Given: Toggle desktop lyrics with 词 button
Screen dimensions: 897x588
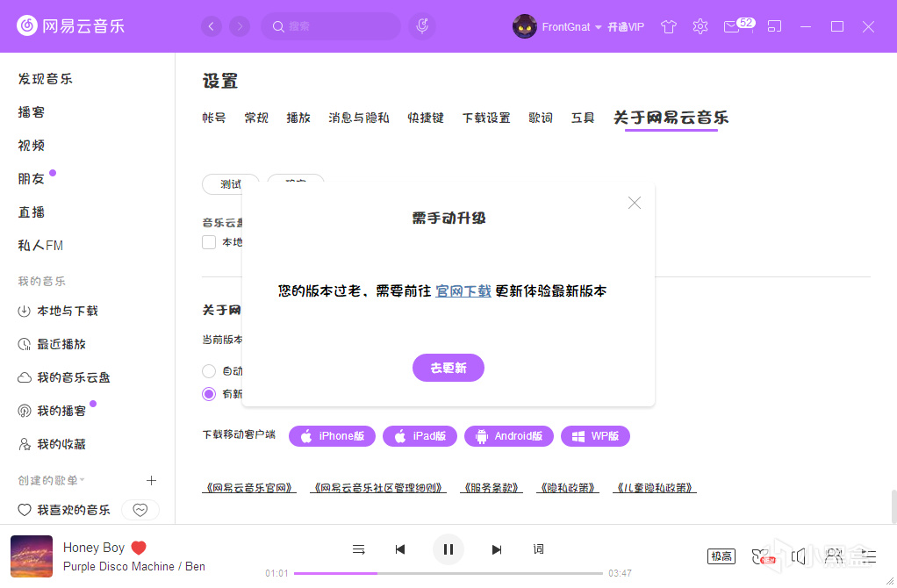Looking at the screenshot, I should click(x=538, y=549).
